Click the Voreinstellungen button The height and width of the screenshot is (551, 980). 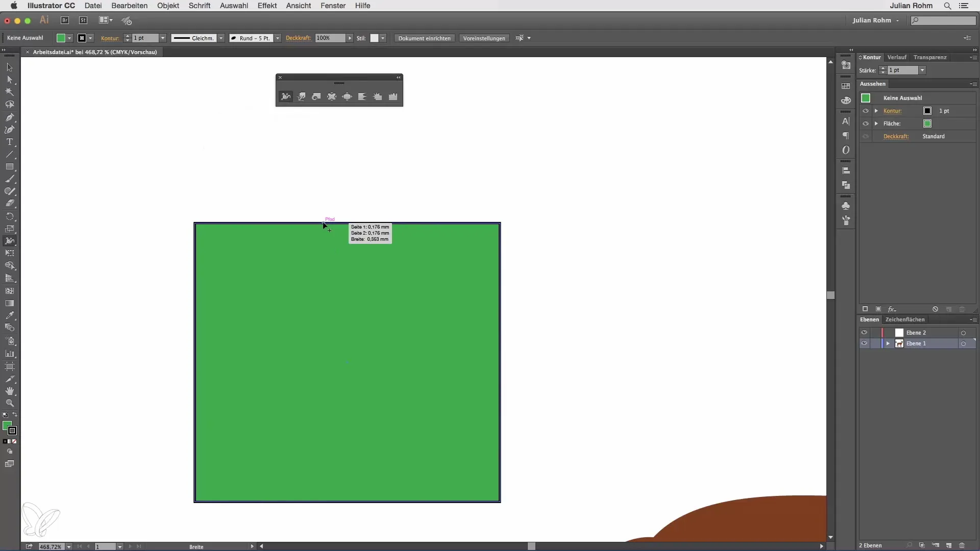tap(484, 38)
